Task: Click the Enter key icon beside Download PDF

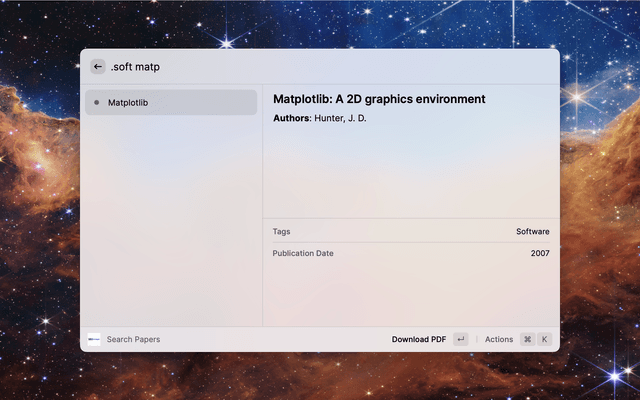Action: click(460, 339)
